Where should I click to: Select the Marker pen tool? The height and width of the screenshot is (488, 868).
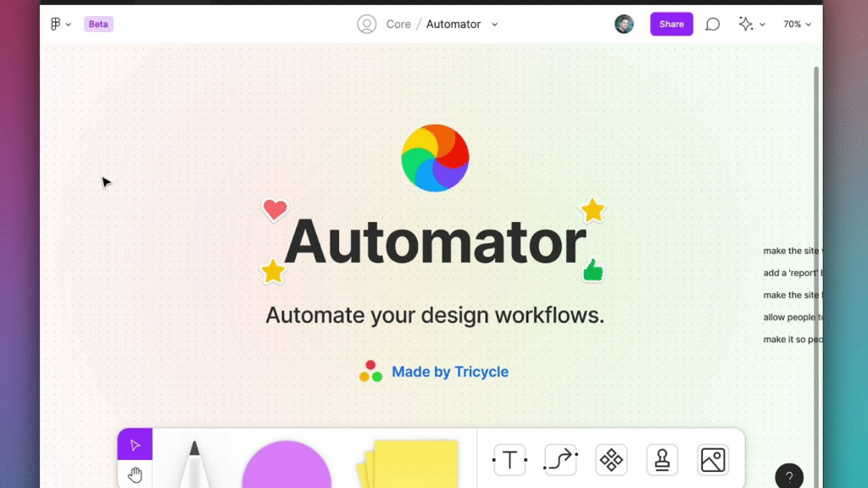coord(194,463)
